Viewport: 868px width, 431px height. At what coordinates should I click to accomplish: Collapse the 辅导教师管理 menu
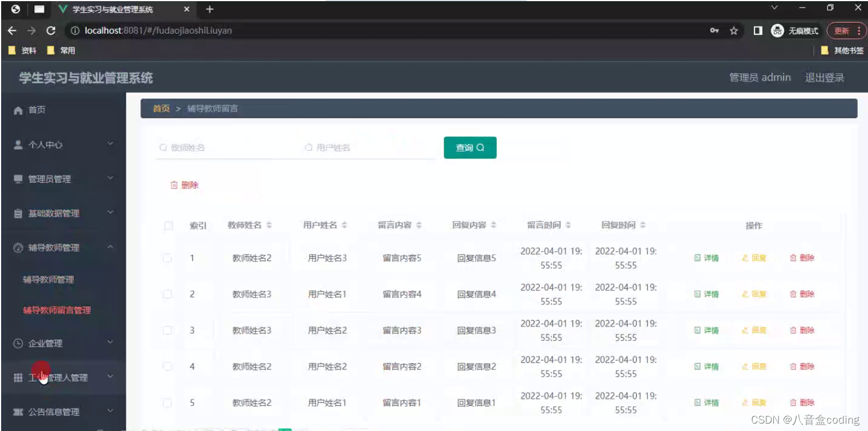(x=63, y=248)
